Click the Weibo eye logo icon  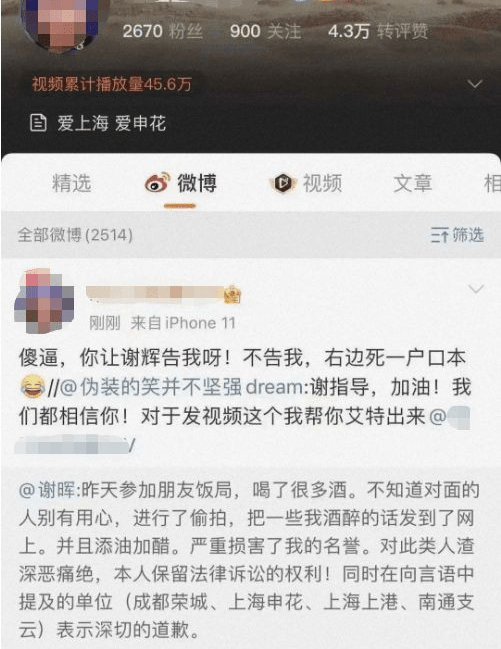pos(157,183)
